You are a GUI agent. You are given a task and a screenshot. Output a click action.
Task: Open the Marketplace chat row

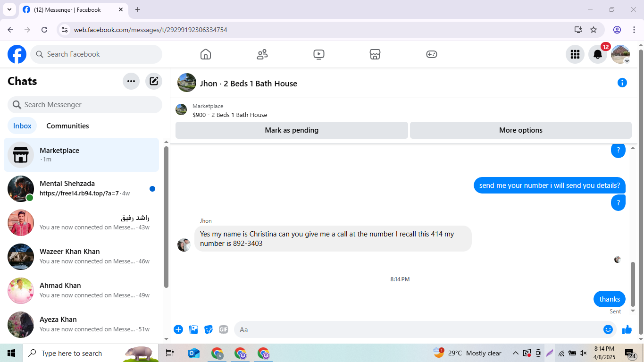coord(82,155)
